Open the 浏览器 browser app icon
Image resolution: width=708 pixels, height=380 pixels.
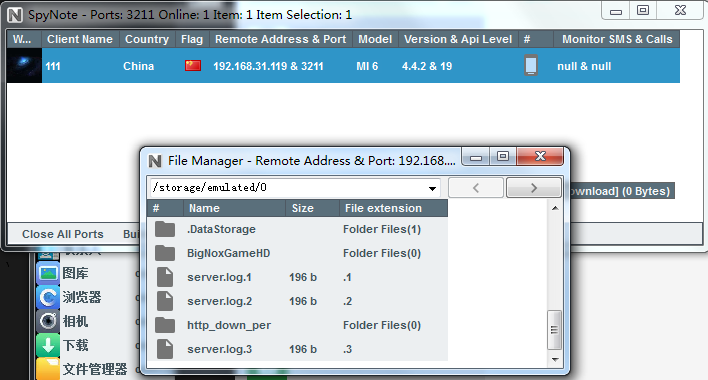48,297
